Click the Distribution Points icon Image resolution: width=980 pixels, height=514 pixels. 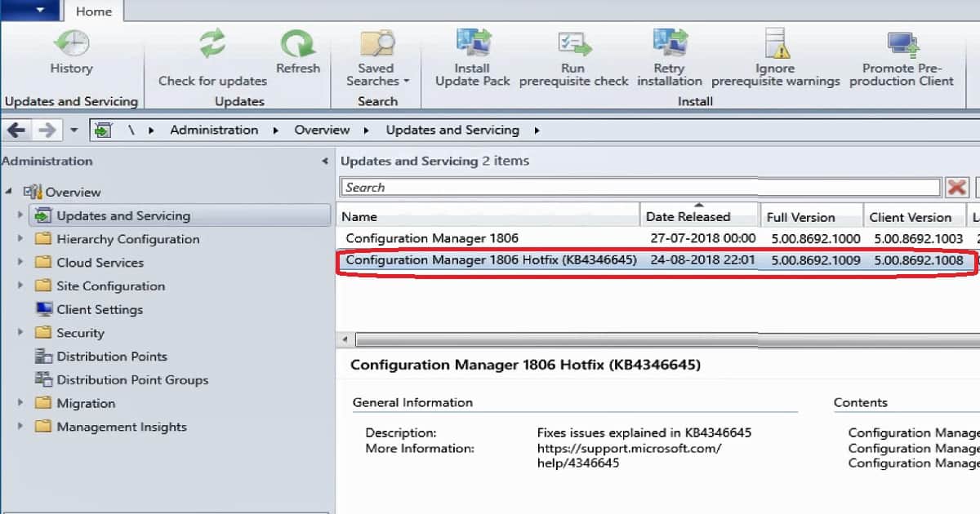pos(43,357)
